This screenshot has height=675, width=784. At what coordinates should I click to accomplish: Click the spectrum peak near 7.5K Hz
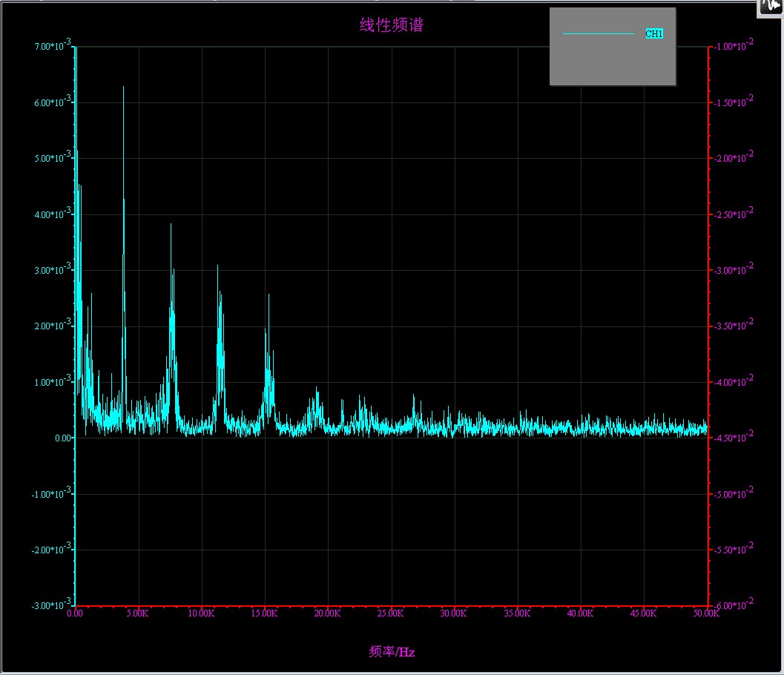[x=171, y=226]
